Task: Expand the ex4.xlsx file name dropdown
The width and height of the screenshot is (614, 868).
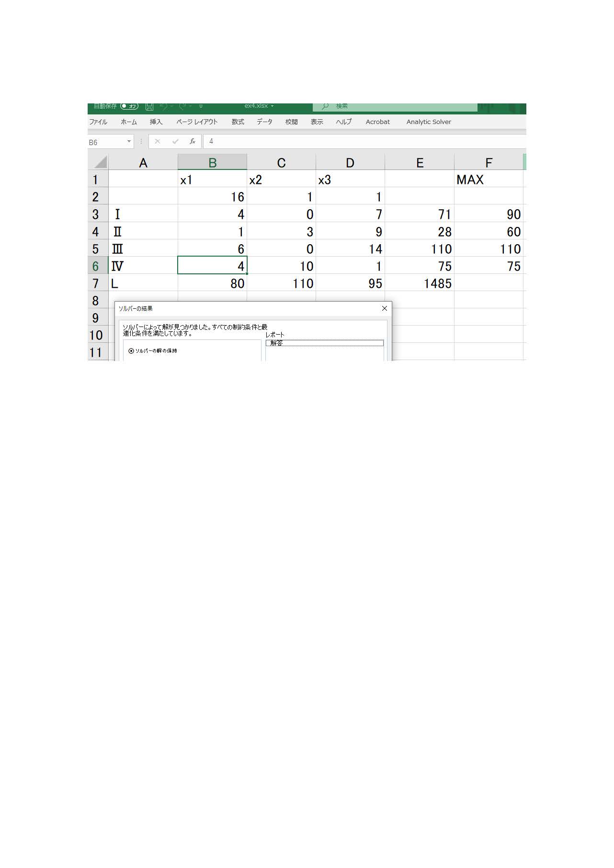Action: [272, 106]
